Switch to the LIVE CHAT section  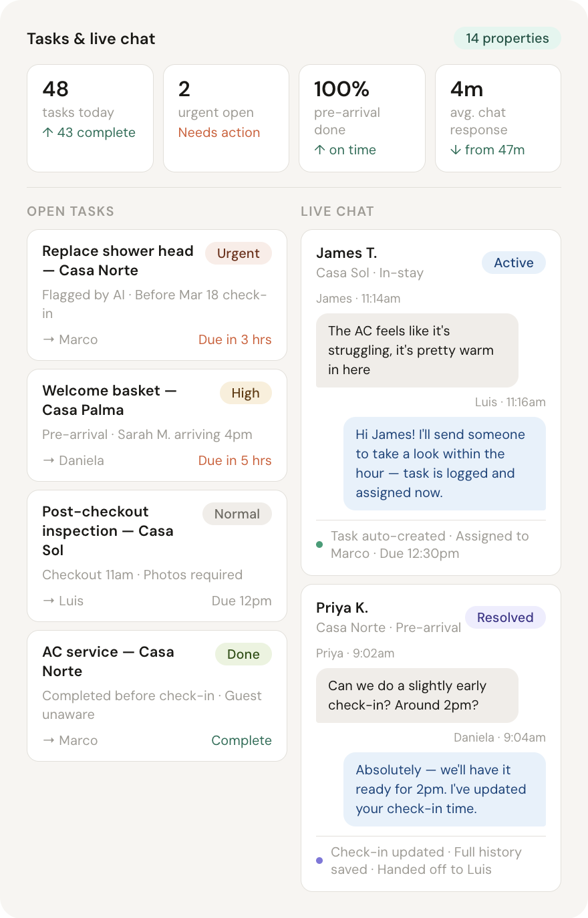[x=337, y=211]
